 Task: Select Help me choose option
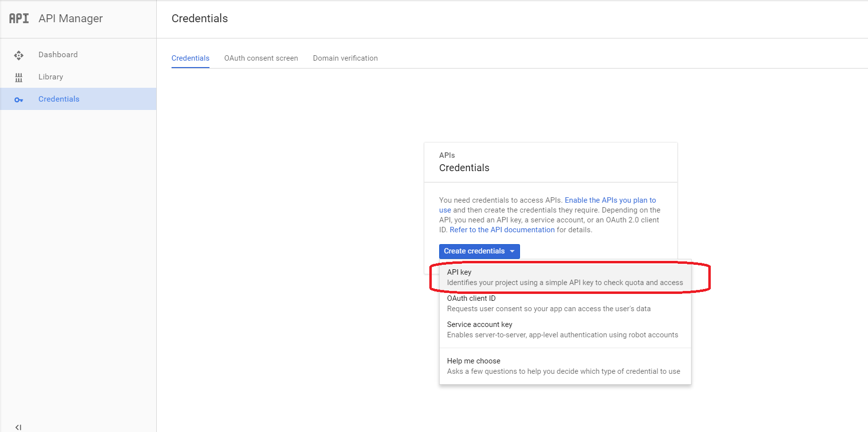pos(565,366)
